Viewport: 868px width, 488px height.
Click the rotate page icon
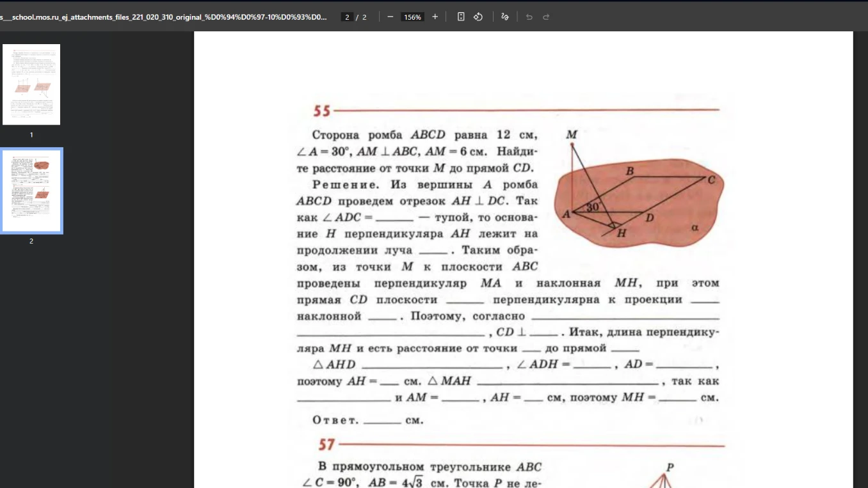tap(478, 17)
